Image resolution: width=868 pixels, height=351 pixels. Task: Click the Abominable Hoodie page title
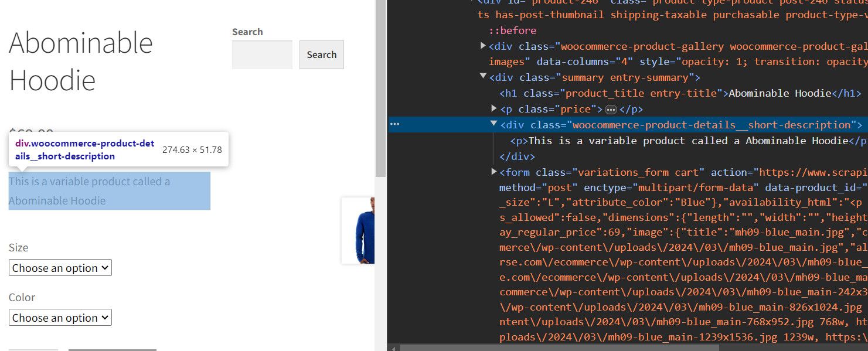[81, 61]
